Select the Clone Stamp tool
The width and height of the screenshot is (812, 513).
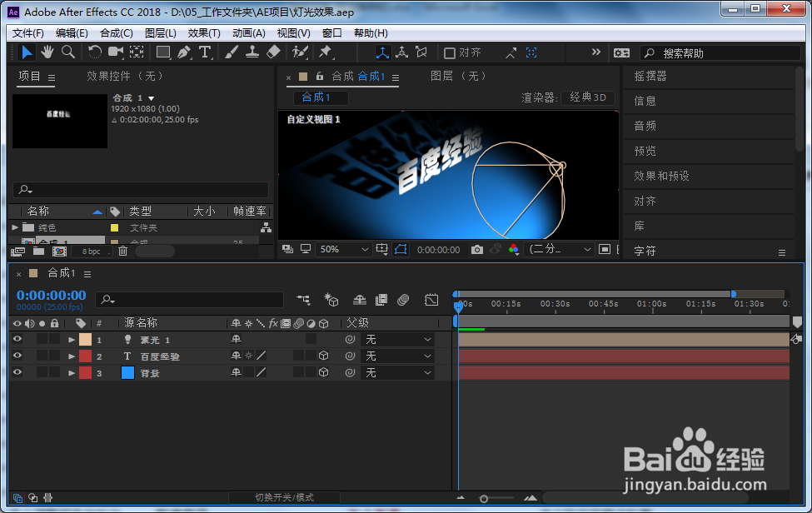(x=252, y=52)
